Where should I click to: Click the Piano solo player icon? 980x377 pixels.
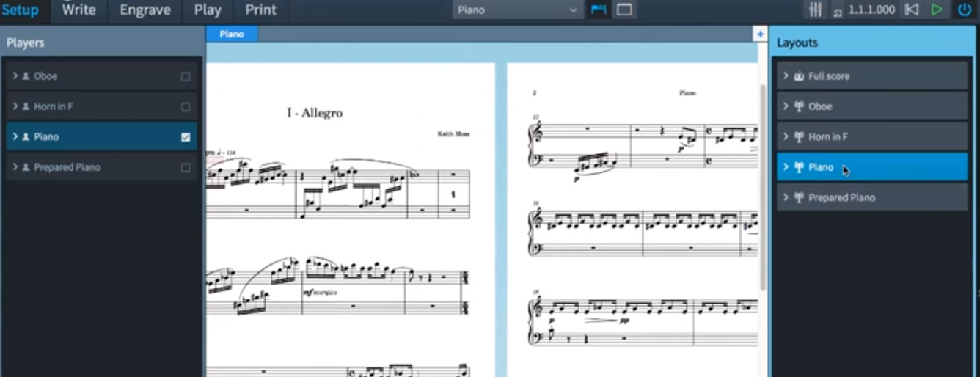pos(26,136)
